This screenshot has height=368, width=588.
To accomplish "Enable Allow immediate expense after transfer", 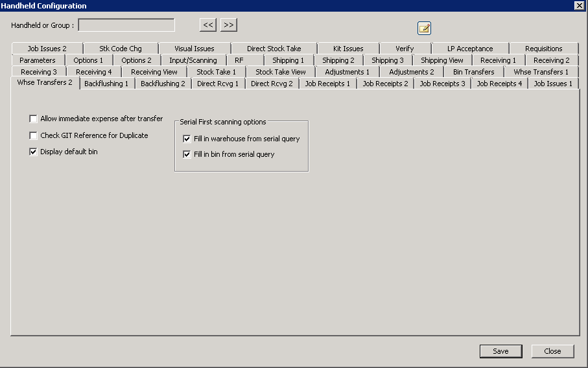I will pyautogui.click(x=33, y=119).
